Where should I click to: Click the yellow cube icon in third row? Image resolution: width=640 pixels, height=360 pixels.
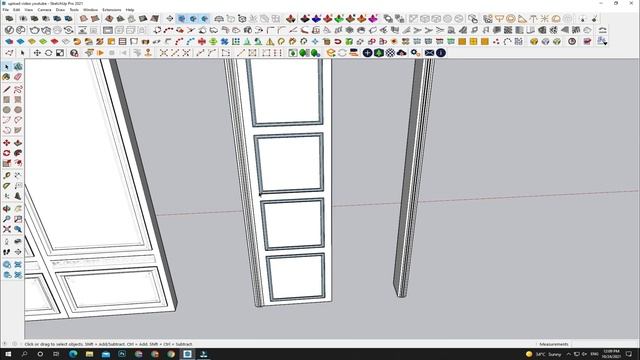click(x=534, y=41)
